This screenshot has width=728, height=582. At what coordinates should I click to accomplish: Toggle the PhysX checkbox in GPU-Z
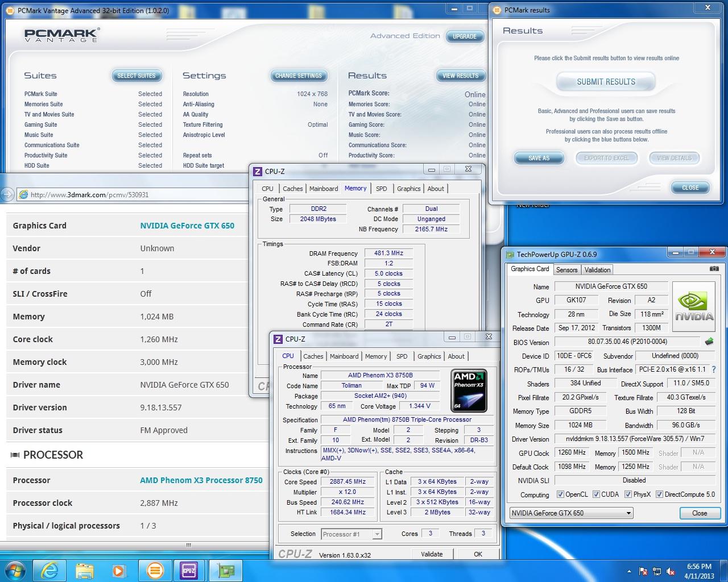tap(628, 494)
